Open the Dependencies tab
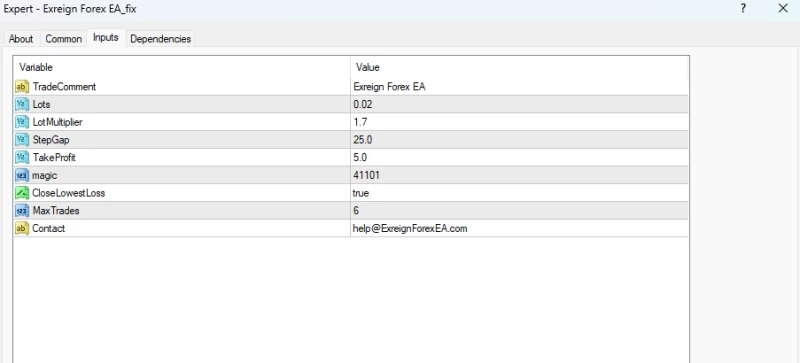The image size is (800, 363). click(161, 39)
